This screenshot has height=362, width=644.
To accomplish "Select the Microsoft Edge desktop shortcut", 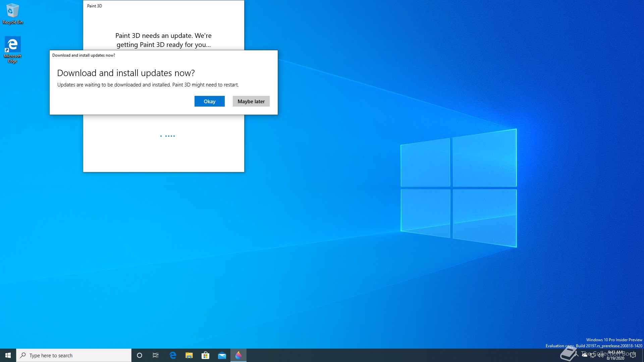I will coord(13,50).
